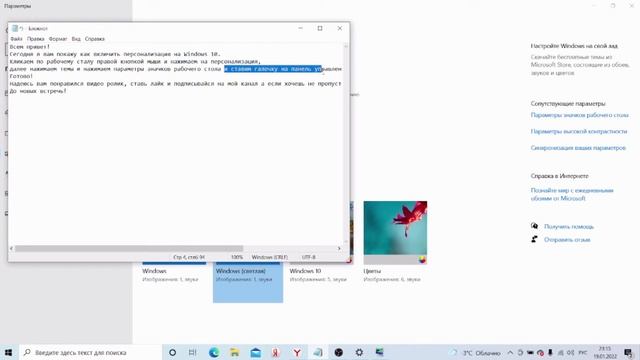This screenshot has height=360, width=640.
Task: Click the line 'Всем привет!' in Notepad
Action: click(29, 47)
